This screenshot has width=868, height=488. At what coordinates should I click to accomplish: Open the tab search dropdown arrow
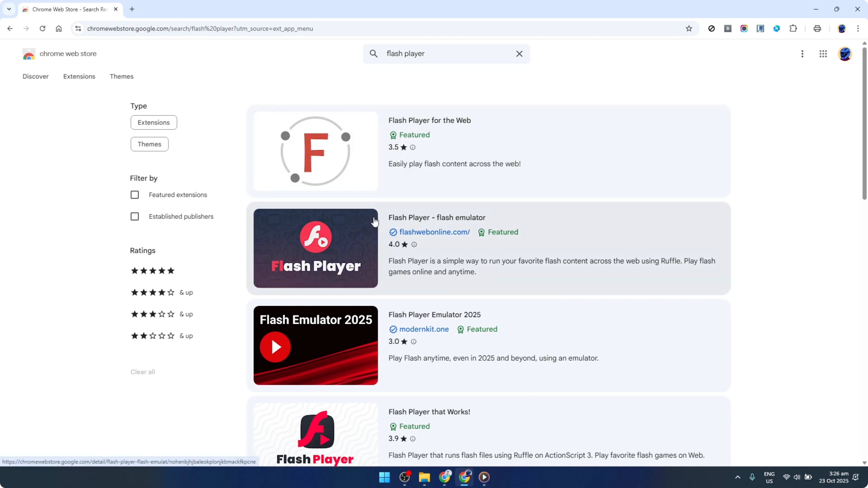(9, 9)
